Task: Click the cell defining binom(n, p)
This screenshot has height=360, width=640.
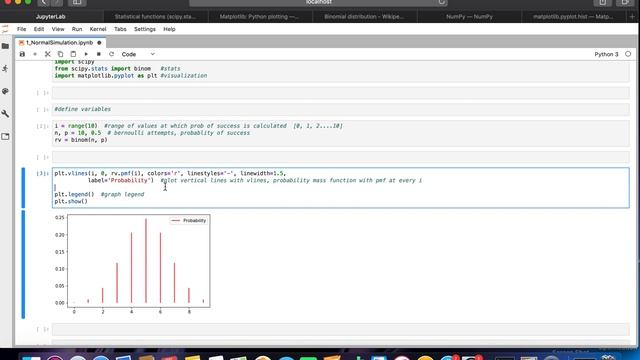Action: 340,133
